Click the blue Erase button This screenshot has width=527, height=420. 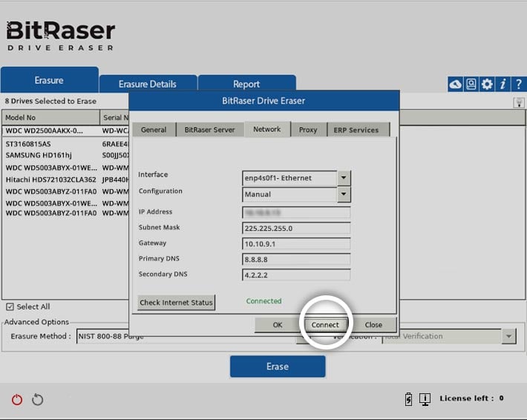pyautogui.click(x=278, y=367)
